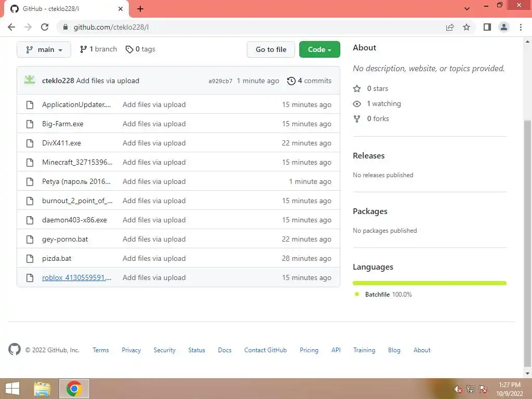
Task: Click the Go to file button
Action: [x=271, y=49]
